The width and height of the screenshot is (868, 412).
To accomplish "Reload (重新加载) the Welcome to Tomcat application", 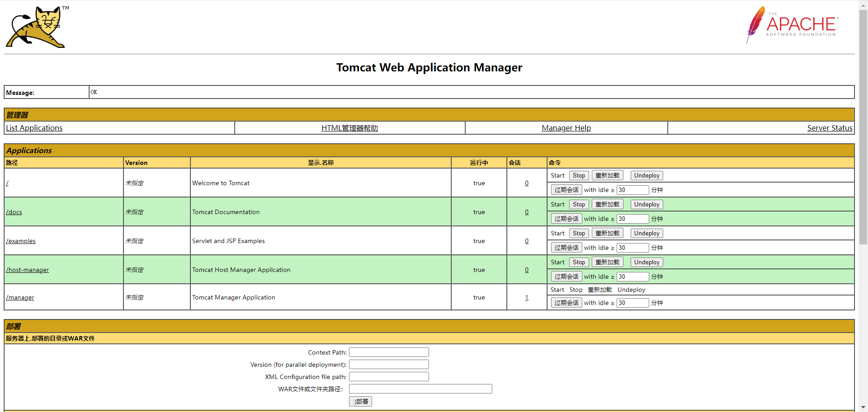I will pyautogui.click(x=607, y=175).
